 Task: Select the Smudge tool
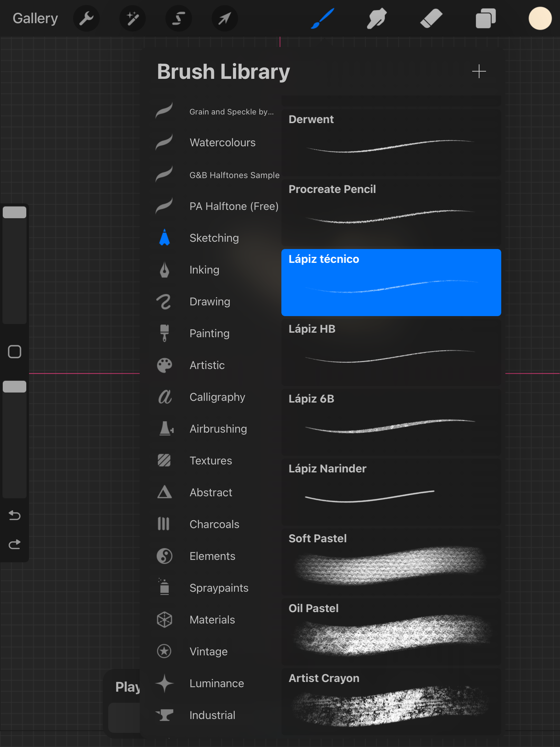[376, 18]
